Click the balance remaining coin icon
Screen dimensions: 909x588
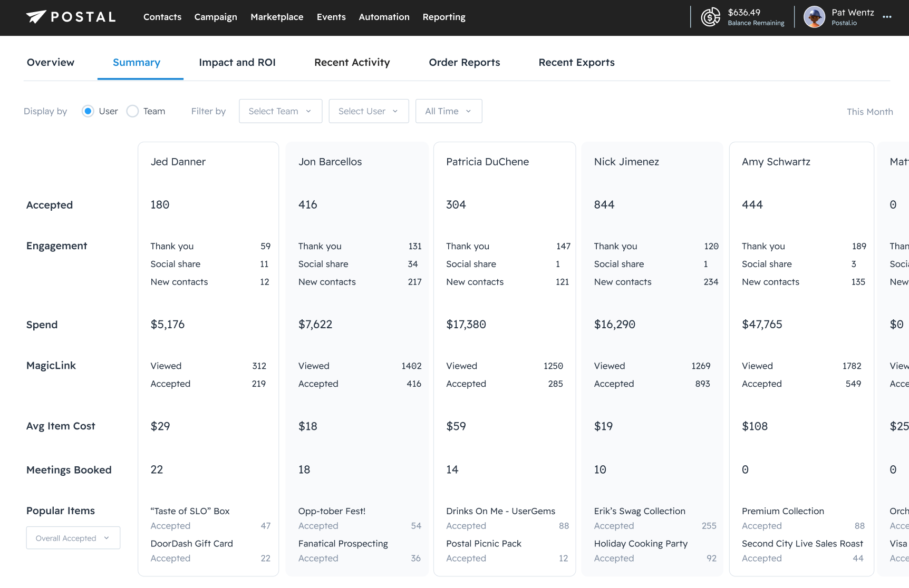pyautogui.click(x=710, y=17)
